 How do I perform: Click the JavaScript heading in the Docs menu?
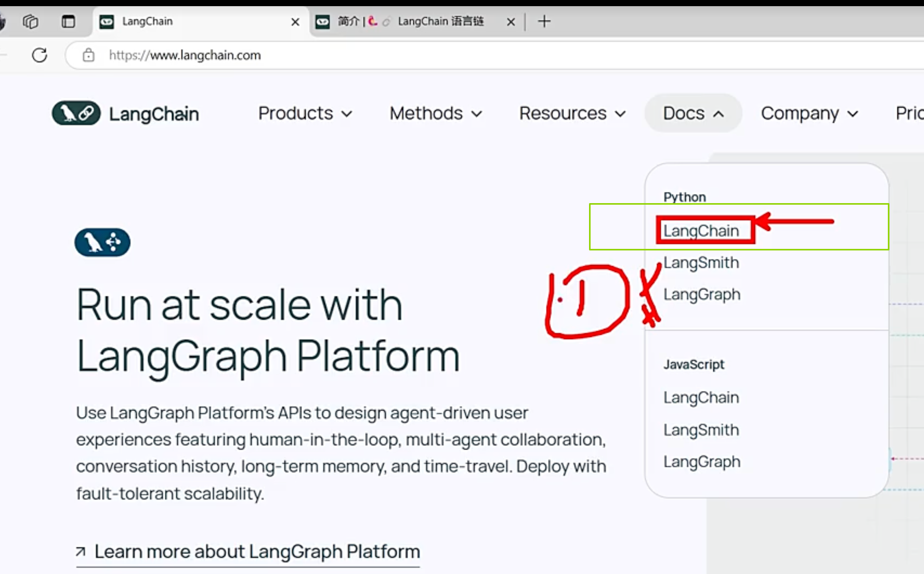click(694, 364)
